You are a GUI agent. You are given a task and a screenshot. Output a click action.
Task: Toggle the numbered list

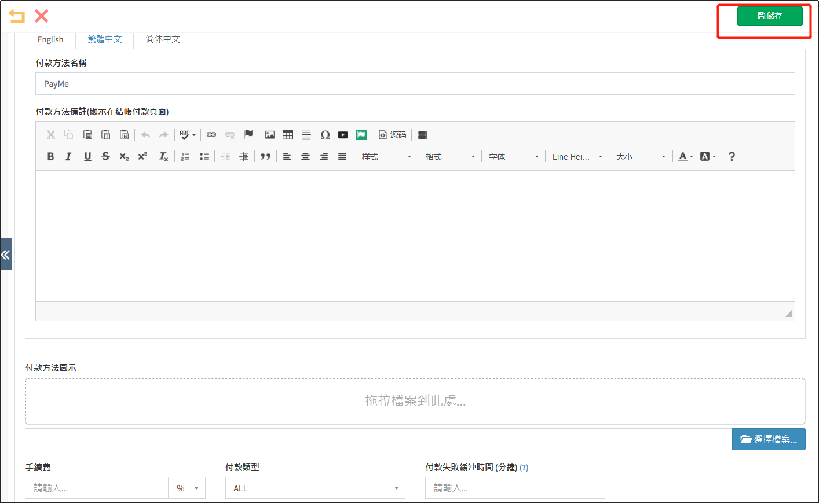[x=185, y=156]
